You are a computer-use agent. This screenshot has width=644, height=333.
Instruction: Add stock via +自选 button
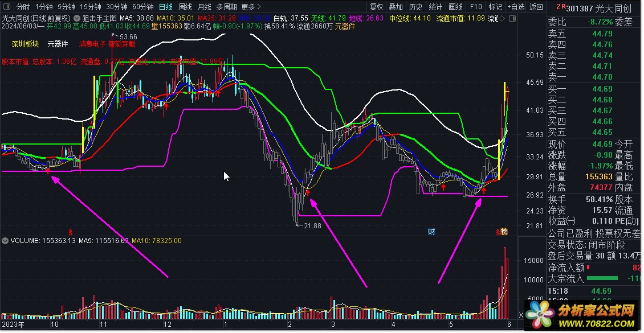[516, 7]
